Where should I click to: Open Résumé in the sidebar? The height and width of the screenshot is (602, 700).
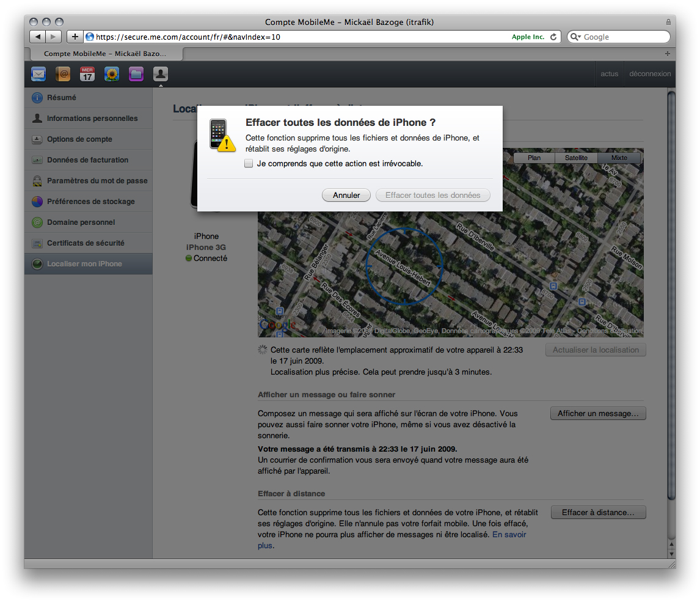pos(89,98)
